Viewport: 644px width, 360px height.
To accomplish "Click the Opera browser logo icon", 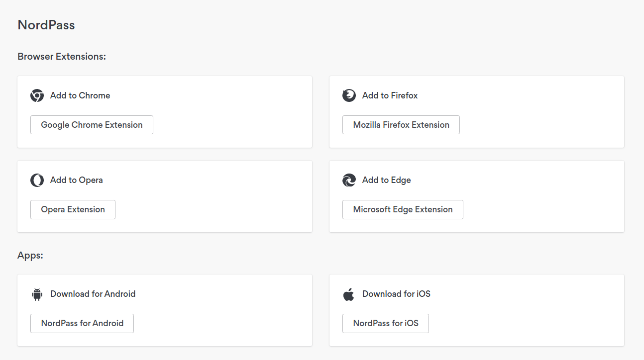I will pyautogui.click(x=37, y=180).
